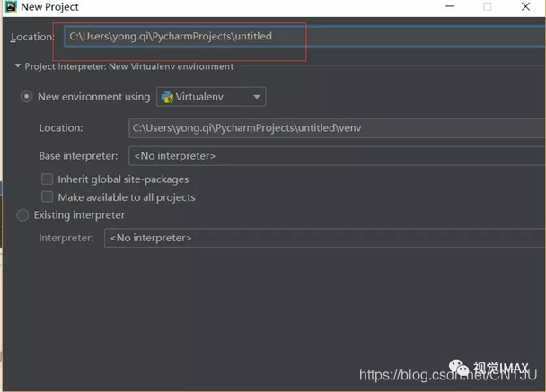Open the Interpreter dropdown under Existing interpreter
Image resolution: width=546 pixels, height=392 pixels.
[x=324, y=238]
